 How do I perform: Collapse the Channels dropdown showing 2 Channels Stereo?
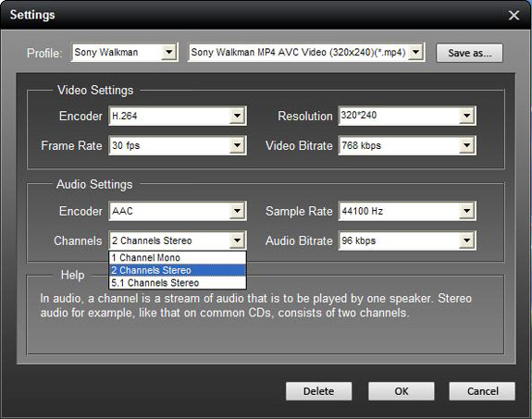click(x=237, y=240)
